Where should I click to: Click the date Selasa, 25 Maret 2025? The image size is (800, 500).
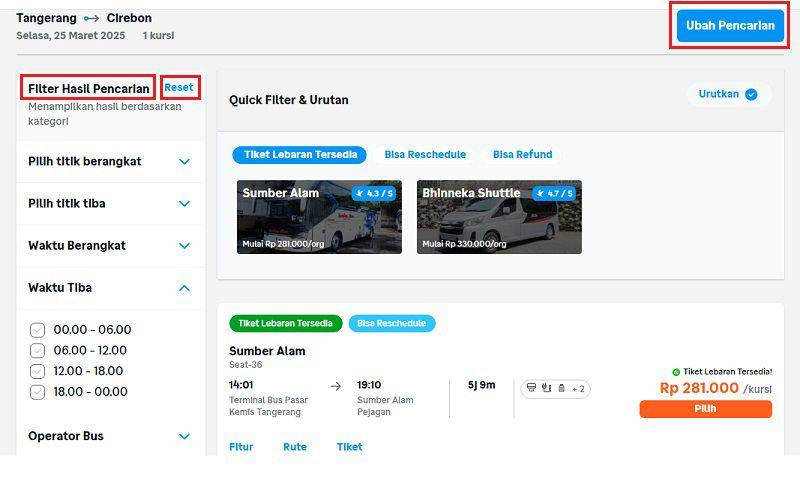click(70, 35)
